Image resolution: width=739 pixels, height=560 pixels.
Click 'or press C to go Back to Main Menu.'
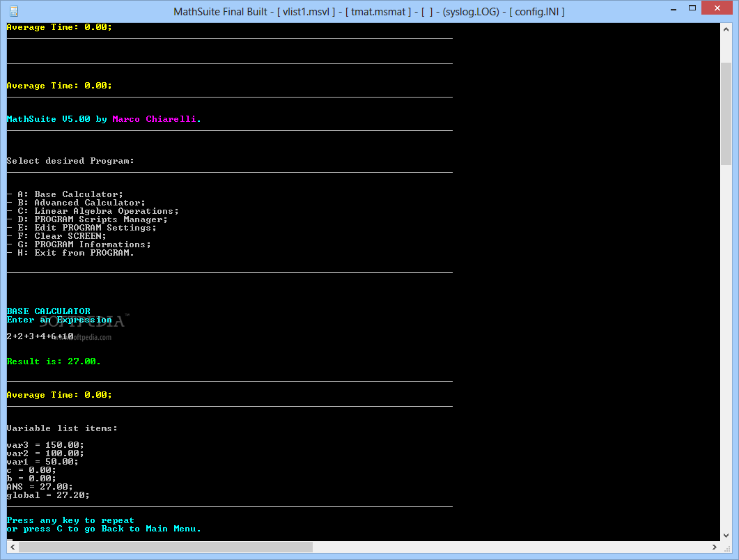[104, 529]
